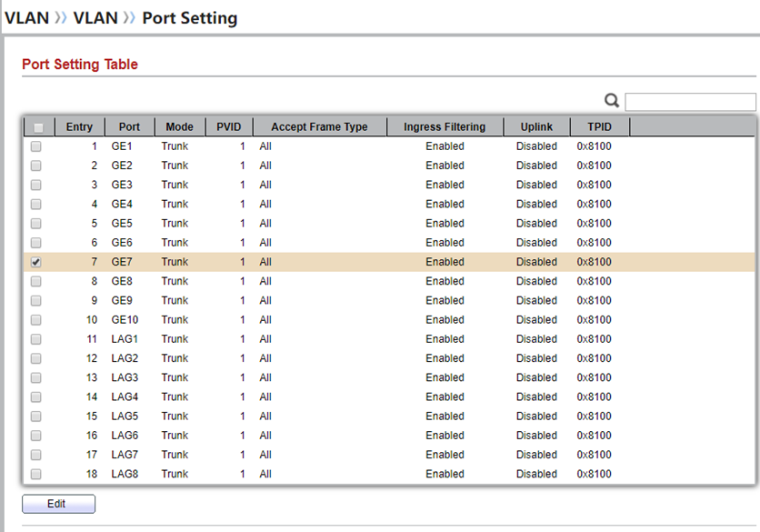760x532 pixels.
Task: Click the search magnifier icon
Action: tap(613, 102)
